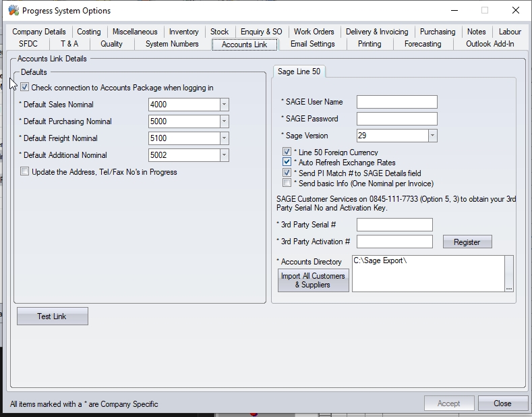Open the Default Additional Nominal dropdown
This screenshot has width=532, height=417.
coord(224,155)
